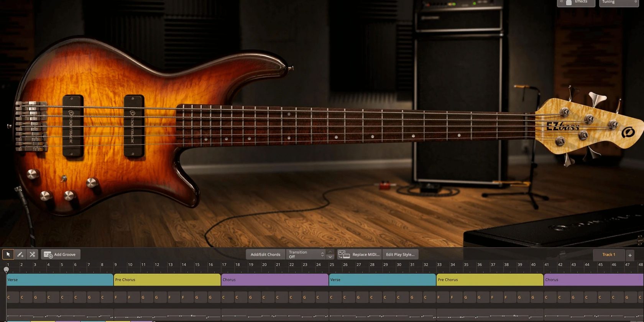Click bar 17 on the timeline ruler

224,264
